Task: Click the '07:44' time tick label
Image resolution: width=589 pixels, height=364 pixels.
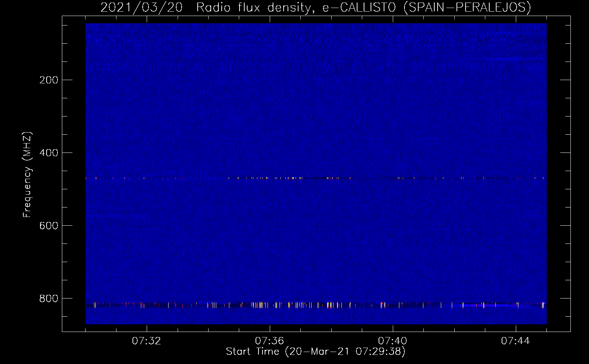Action: click(x=515, y=341)
